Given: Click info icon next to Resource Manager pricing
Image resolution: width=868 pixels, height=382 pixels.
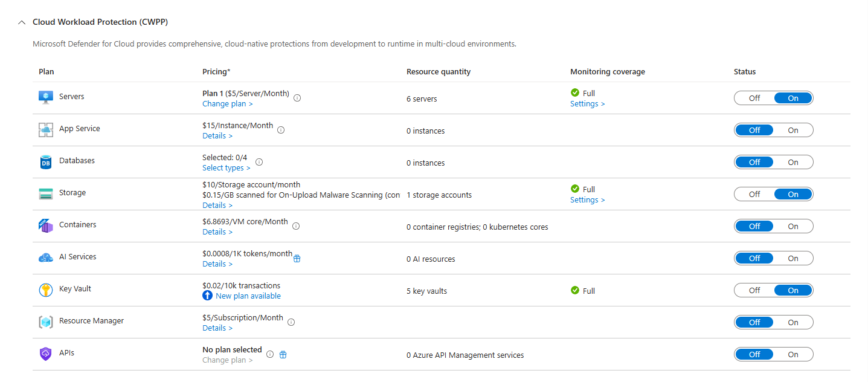Looking at the screenshot, I should [x=291, y=322].
